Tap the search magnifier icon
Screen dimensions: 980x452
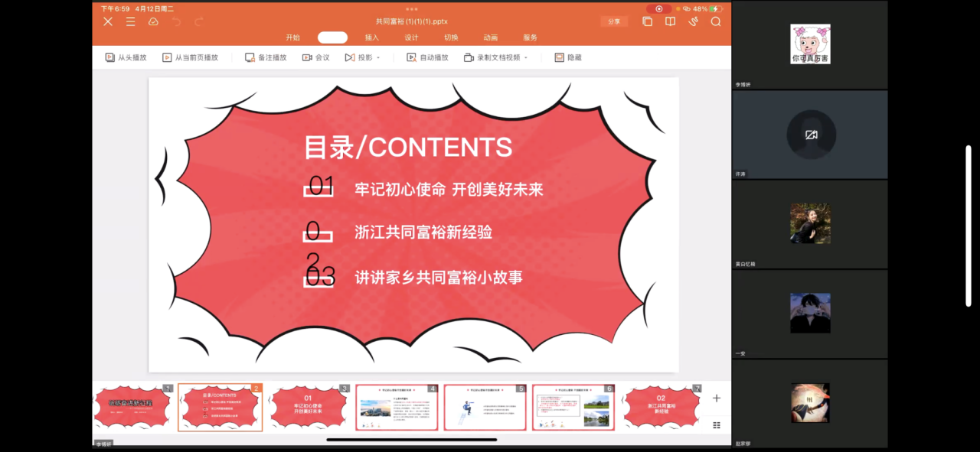716,21
